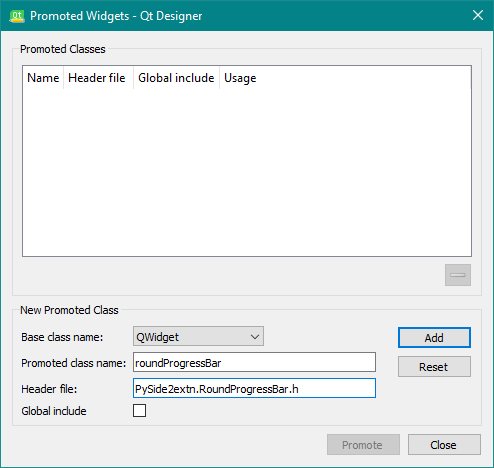Click the minus remove-class button
The width and height of the screenshot is (494, 468).
(458, 275)
